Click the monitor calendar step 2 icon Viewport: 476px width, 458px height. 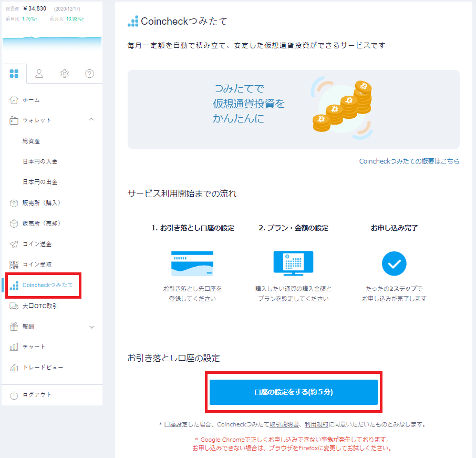point(293,263)
